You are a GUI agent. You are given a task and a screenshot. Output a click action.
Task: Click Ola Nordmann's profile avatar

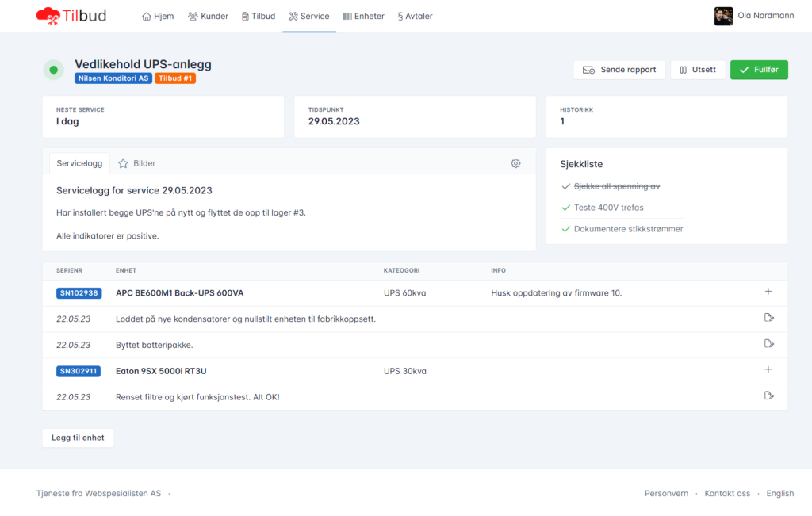pos(723,16)
